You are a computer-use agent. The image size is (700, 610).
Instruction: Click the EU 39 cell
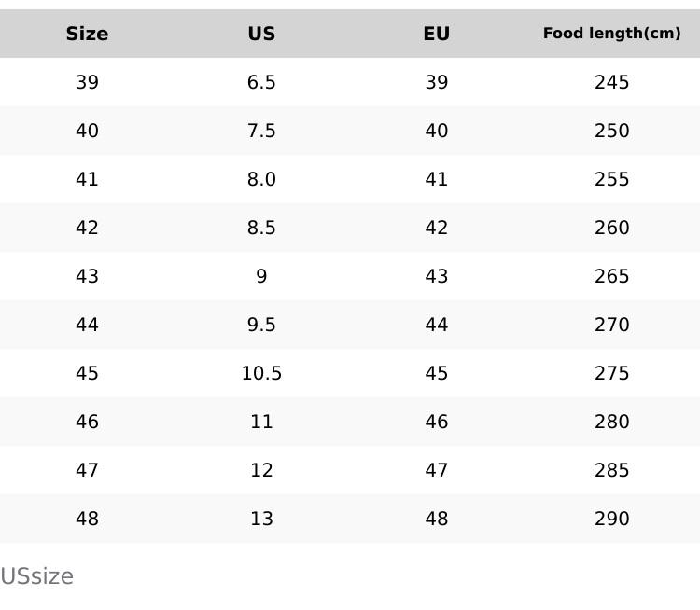point(436,82)
